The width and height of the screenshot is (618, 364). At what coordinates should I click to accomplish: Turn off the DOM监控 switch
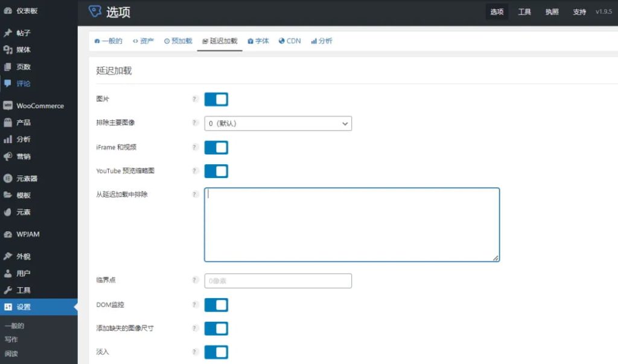tap(216, 305)
